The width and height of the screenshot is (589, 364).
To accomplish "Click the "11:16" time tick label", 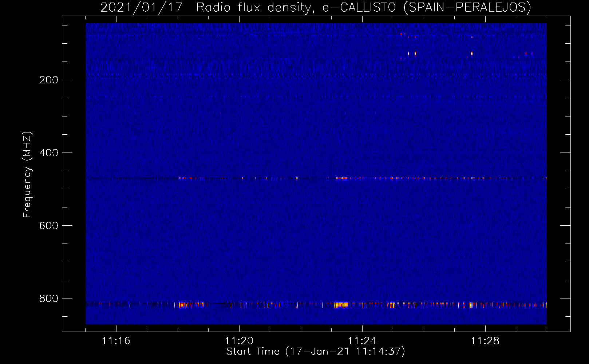I will [x=116, y=341].
